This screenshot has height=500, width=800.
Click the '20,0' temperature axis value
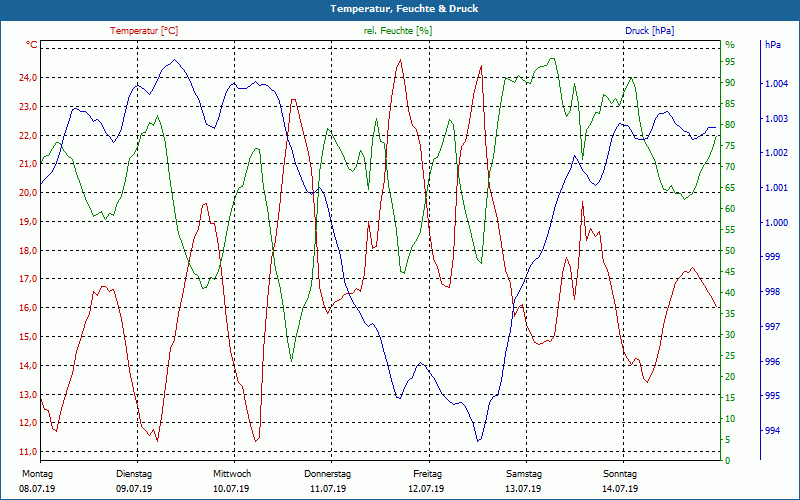pos(29,193)
